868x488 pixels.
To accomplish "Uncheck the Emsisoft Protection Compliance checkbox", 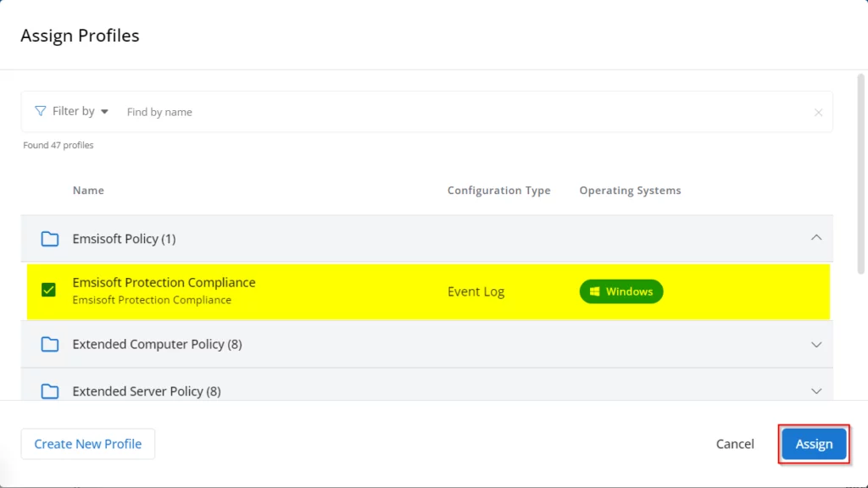I will click(x=48, y=291).
